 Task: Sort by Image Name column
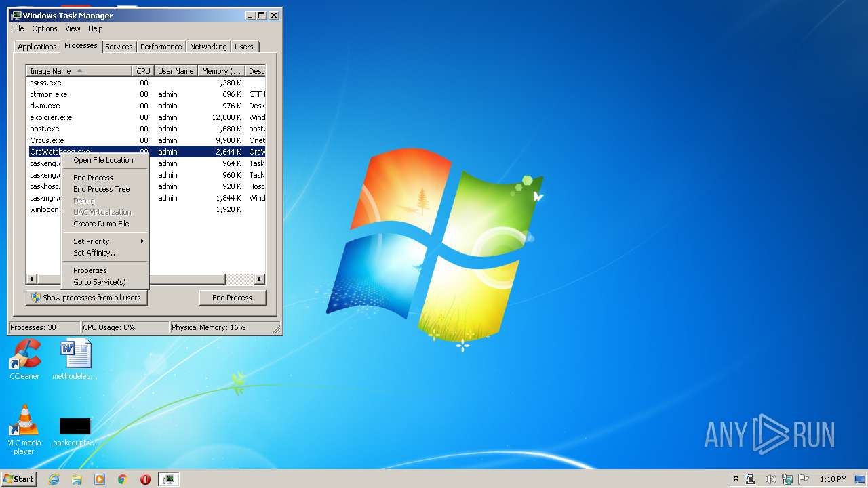point(79,71)
